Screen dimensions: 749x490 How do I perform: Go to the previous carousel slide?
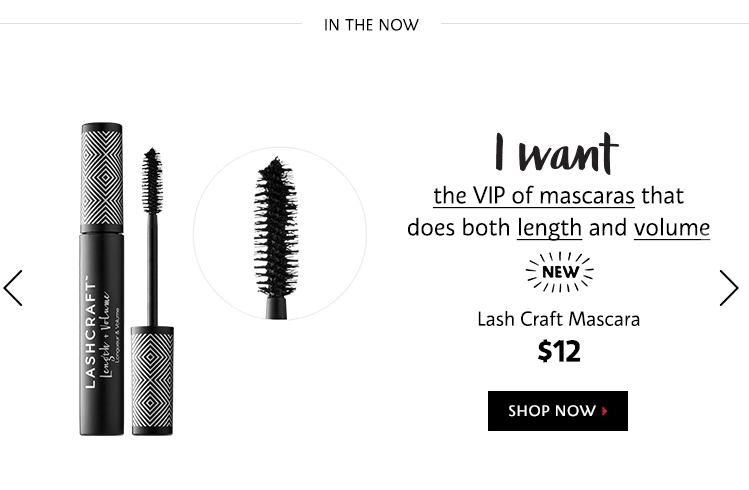point(13,288)
